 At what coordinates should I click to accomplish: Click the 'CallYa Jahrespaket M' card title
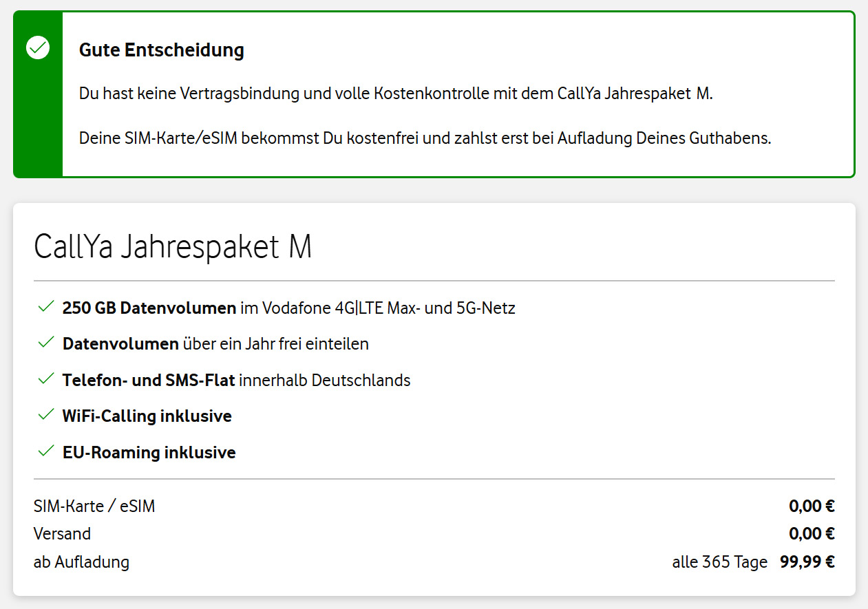tap(173, 248)
